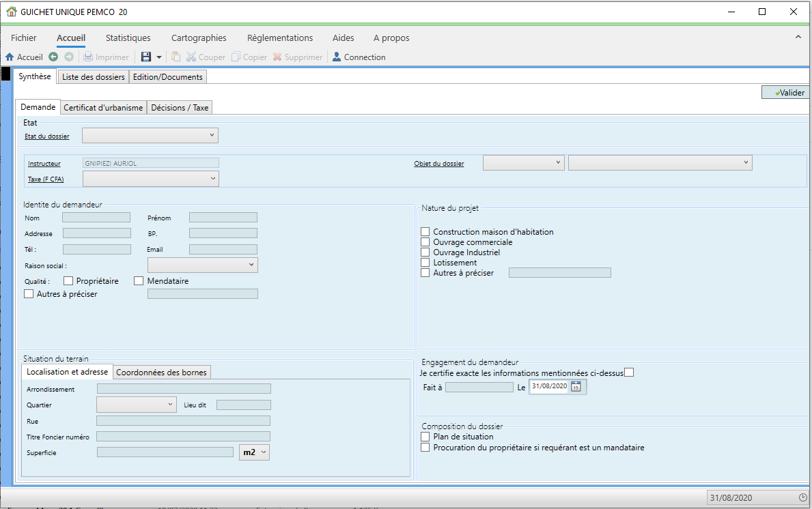The height and width of the screenshot is (509, 812).
Task: Click into the Arrondissement text field
Action: [184, 389]
